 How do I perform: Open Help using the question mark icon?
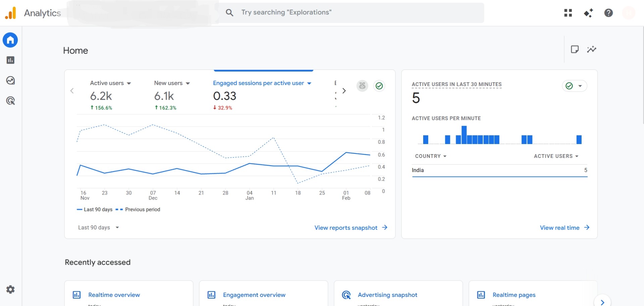pyautogui.click(x=608, y=13)
